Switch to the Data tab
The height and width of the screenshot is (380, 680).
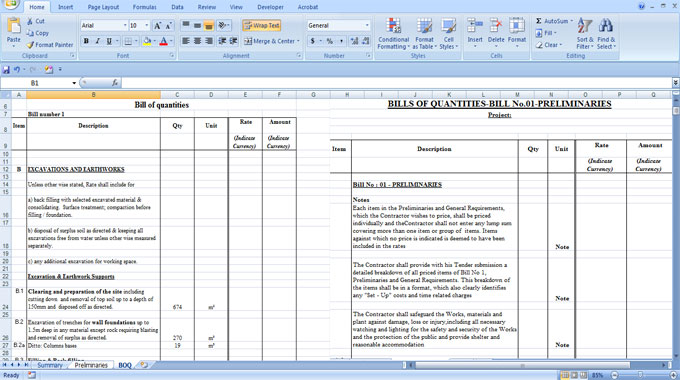pos(177,7)
